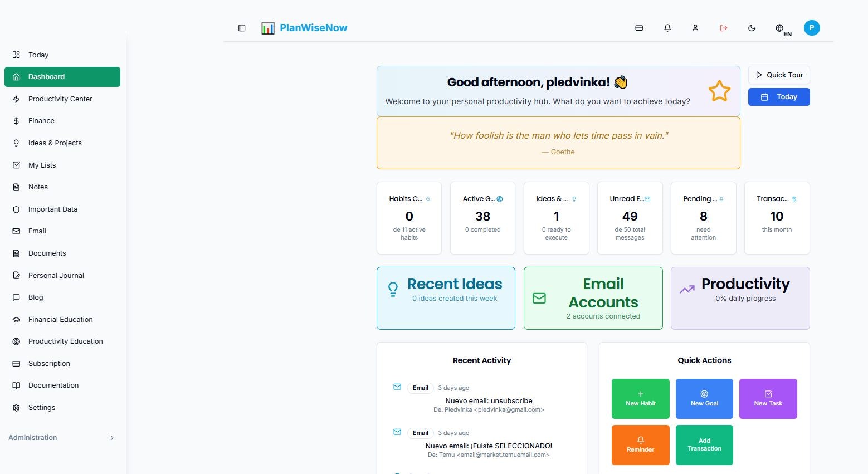Viewport: 868px width, 474px height.
Task: Click the New Task quick action
Action: point(768,398)
